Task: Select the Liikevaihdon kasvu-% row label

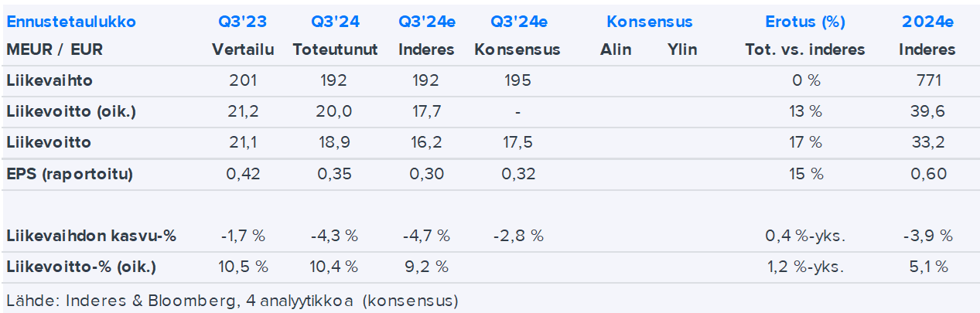Action: pos(90,236)
